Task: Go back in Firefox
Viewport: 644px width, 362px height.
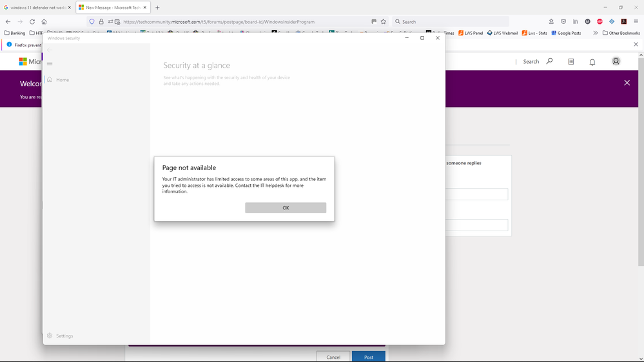Action: point(8,22)
